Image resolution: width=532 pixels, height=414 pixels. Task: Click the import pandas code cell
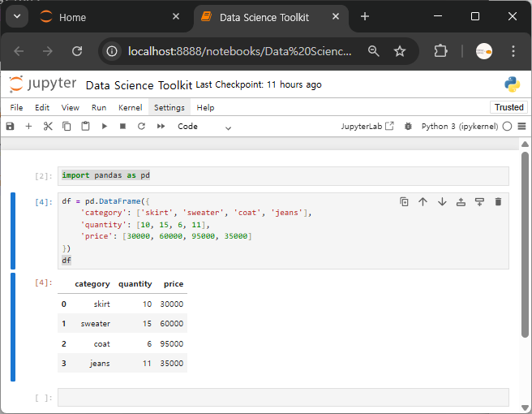(x=283, y=176)
